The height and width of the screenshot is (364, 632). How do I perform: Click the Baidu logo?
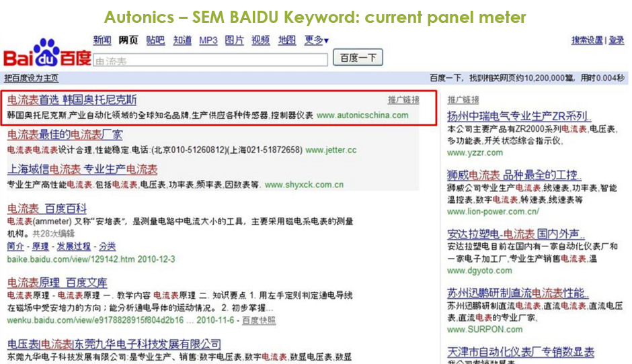point(47,54)
